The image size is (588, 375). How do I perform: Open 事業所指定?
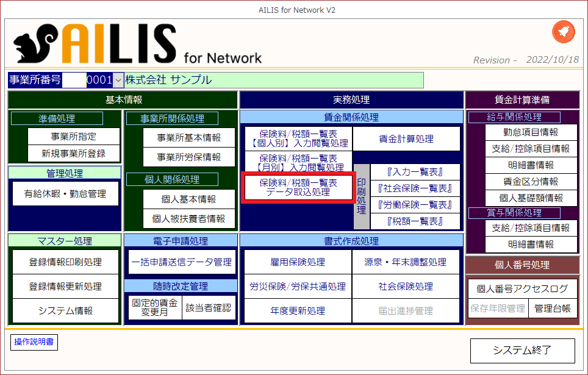point(73,137)
